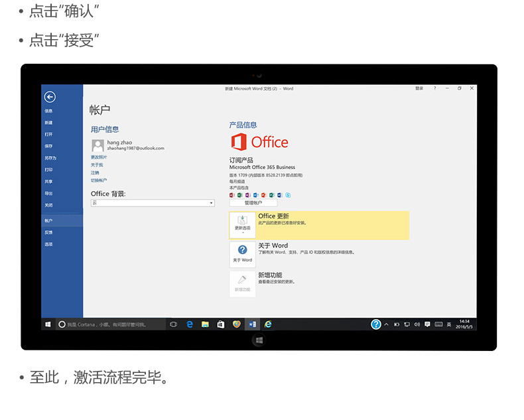The width and height of the screenshot is (524, 420).
Task: Open the Windows Start menu
Action: click(x=48, y=324)
